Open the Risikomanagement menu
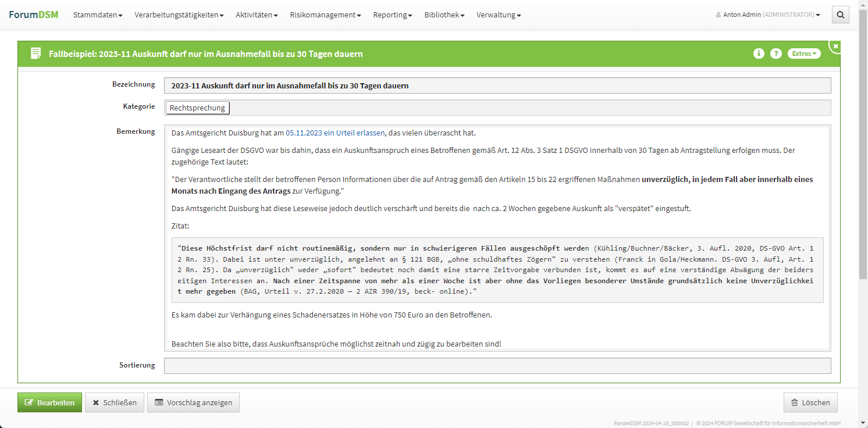The image size is (868, 428). pos(325,15)
